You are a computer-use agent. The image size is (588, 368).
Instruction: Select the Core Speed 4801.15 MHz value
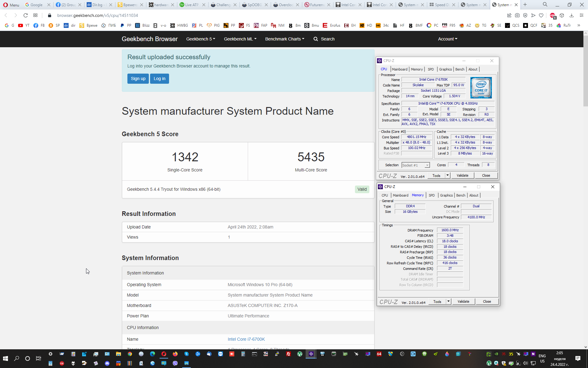click(417, 137)
